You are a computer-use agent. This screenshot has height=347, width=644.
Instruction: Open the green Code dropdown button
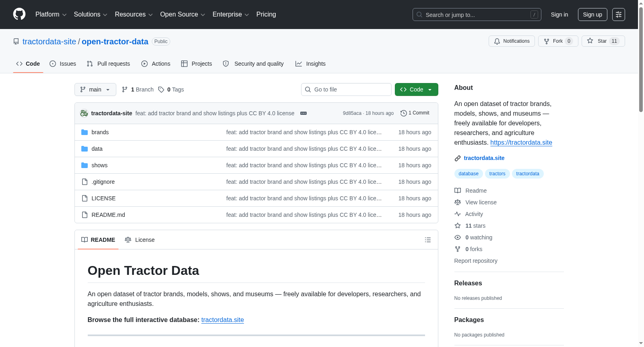(417, 89)
